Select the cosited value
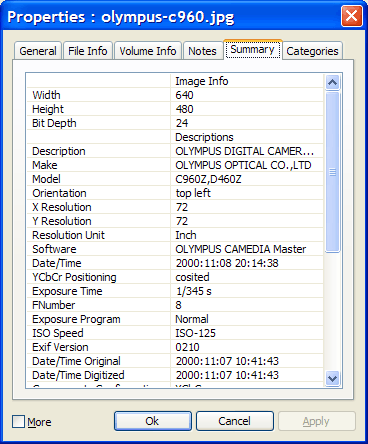 (x=193, y=277)
